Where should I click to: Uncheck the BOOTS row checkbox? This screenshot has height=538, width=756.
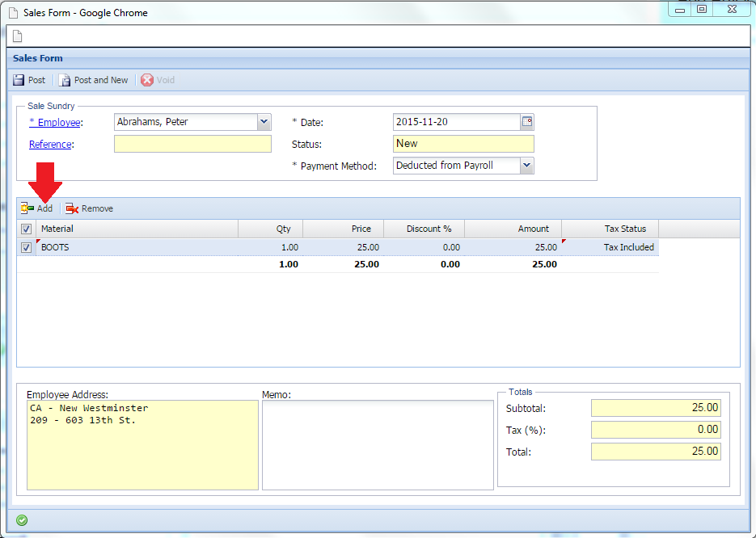tap(26, 247)
